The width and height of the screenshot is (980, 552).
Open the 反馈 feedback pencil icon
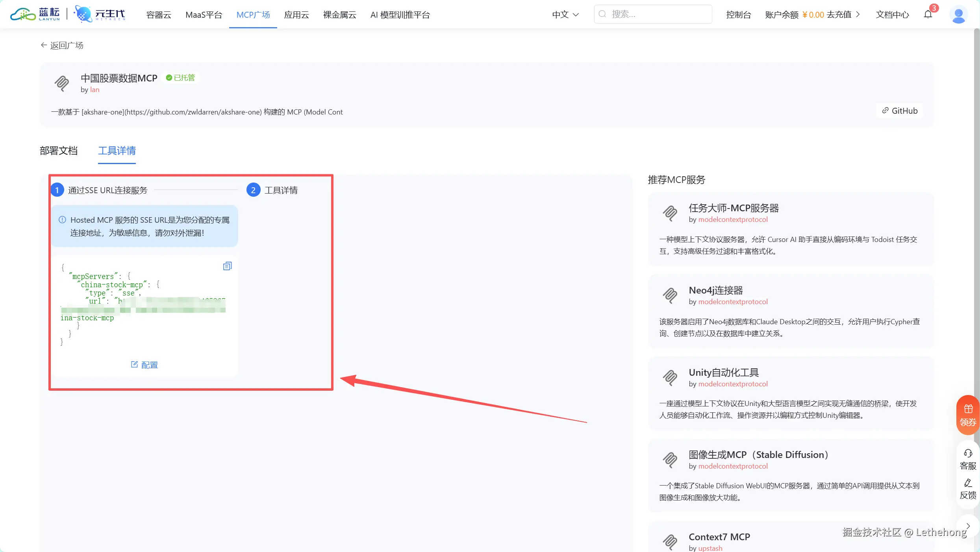click(x=968, y=488)
